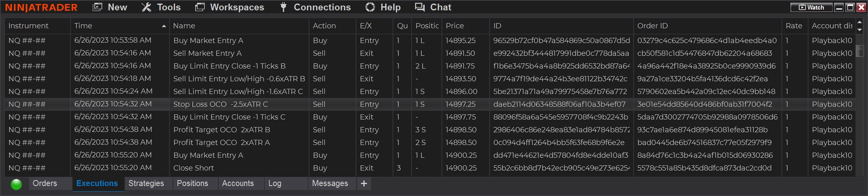Open the Accounts tab
The image size is (868, 196).
click(238, 184)
